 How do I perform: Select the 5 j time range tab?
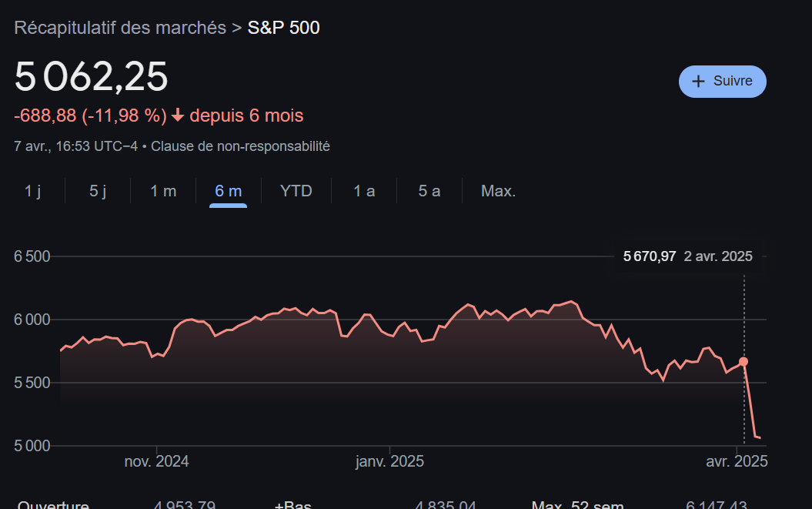pos(98,191)
